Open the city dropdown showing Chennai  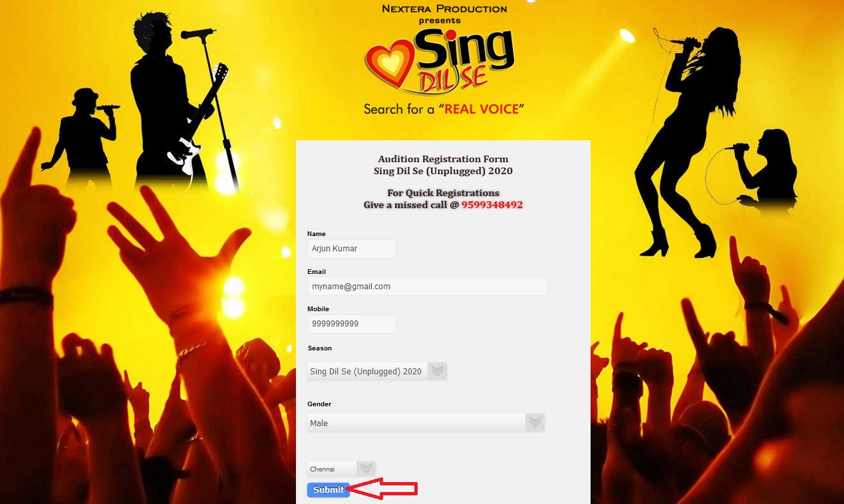[x=341, y=469]
